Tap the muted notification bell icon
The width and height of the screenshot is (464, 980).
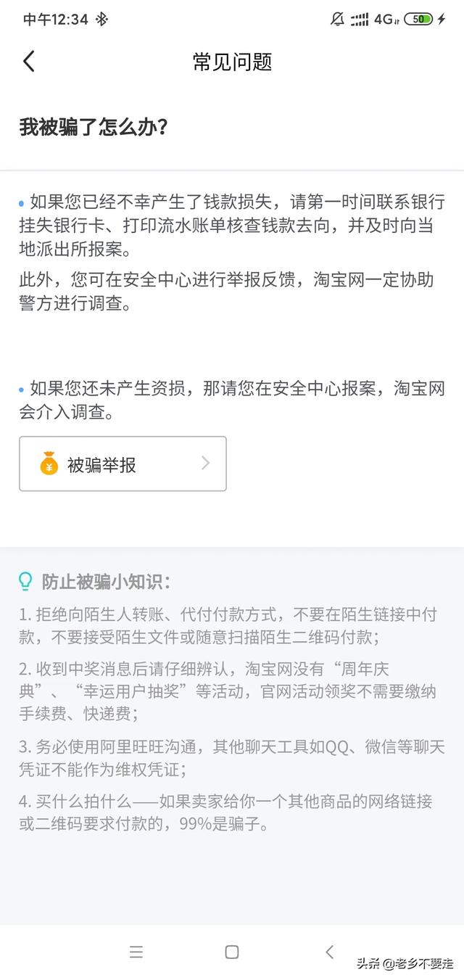tap(337, 20)
